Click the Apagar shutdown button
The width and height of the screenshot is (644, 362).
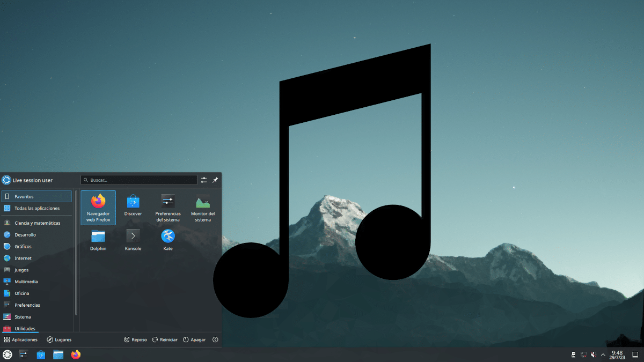(194, 339)
